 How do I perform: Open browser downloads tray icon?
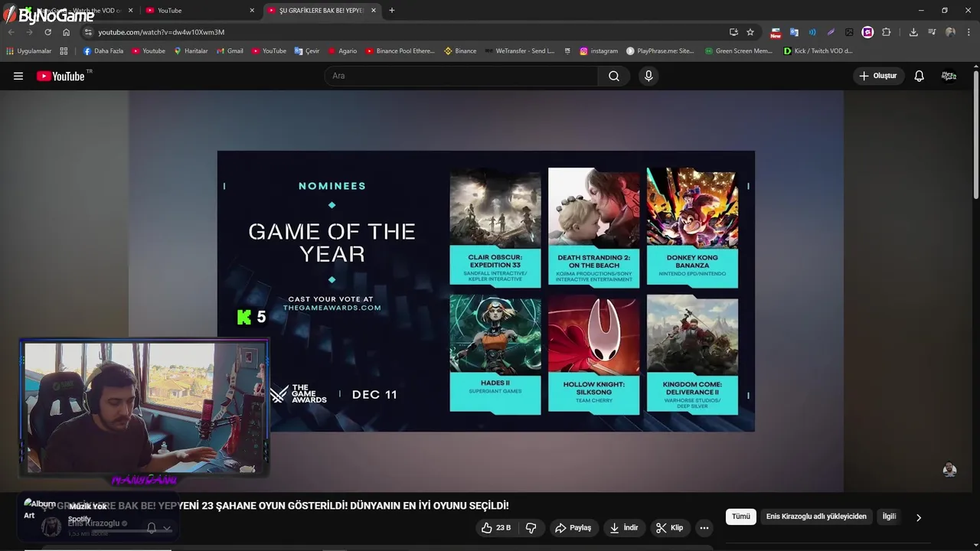[x=913, y=32]
